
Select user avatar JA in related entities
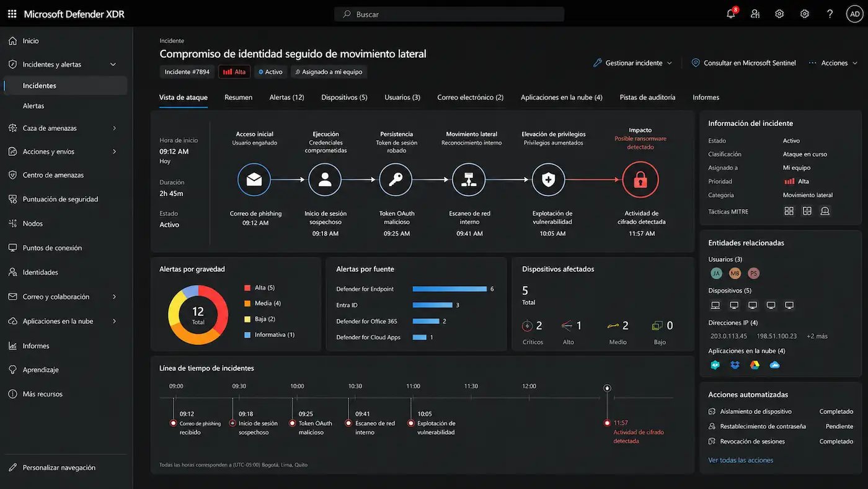point(716,273)
